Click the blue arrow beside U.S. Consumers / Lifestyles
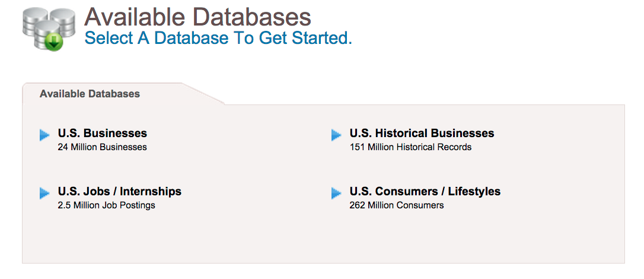The width and height of the screenshot is (644, 279). click(336, 193)
